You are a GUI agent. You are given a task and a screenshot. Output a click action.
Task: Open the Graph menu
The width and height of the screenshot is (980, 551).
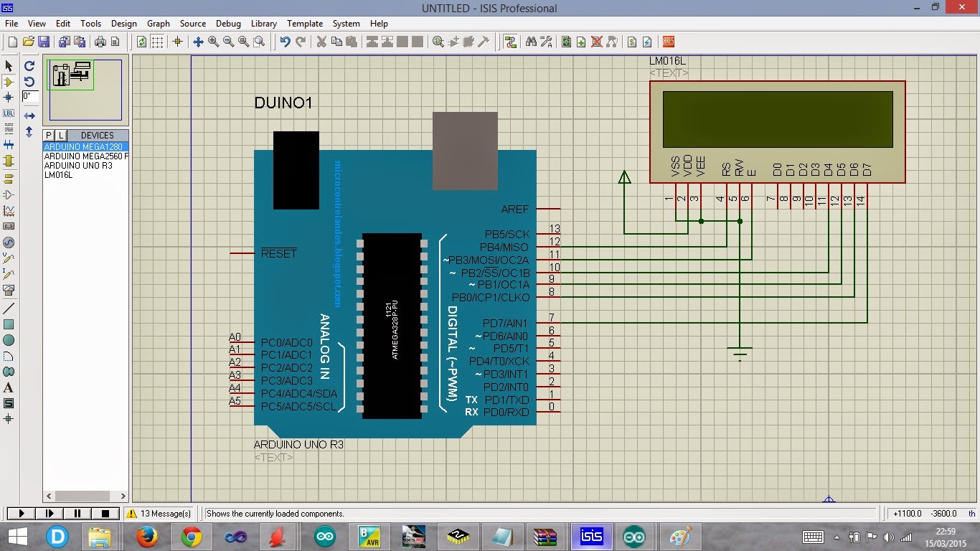158,23
